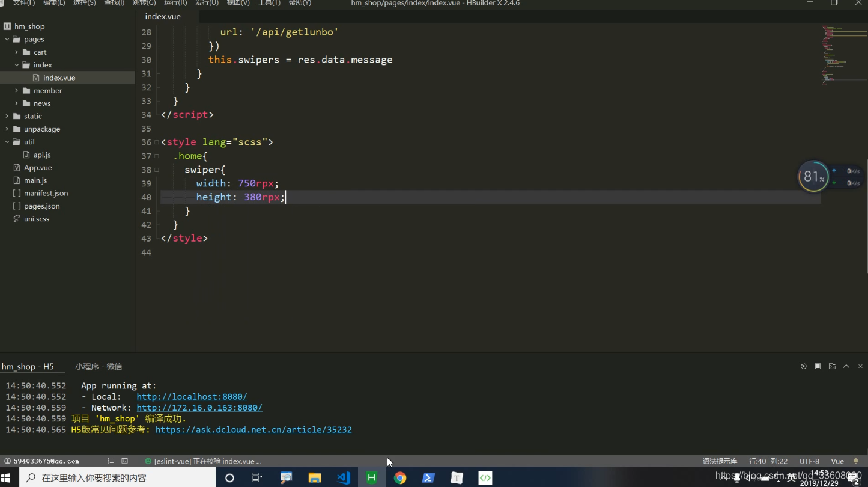The height and width of the screenshot is (487, 868).
Task: Open App.vue in the file tree
Action: pyautogui.click(x=38, y=168)
